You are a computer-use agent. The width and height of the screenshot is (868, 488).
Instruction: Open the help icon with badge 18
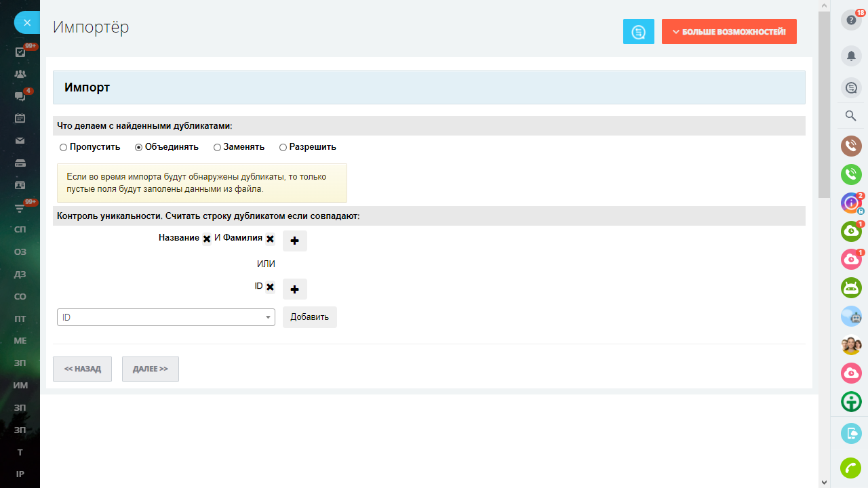coord(851,20)
